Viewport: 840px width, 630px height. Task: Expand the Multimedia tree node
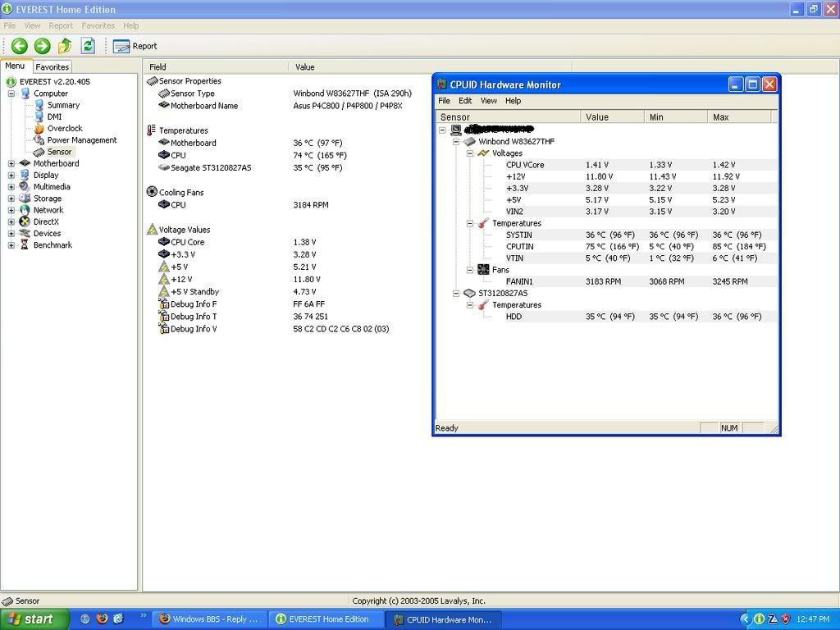coord(11,187)
